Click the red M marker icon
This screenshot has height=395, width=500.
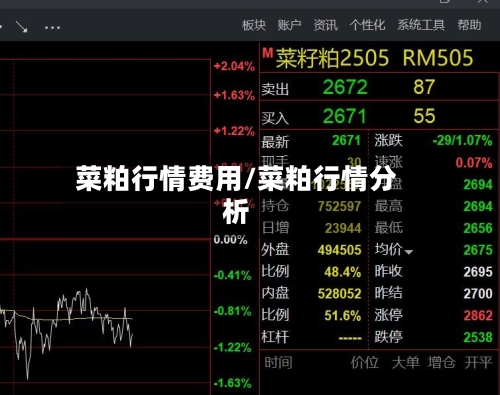coord(267,53)
